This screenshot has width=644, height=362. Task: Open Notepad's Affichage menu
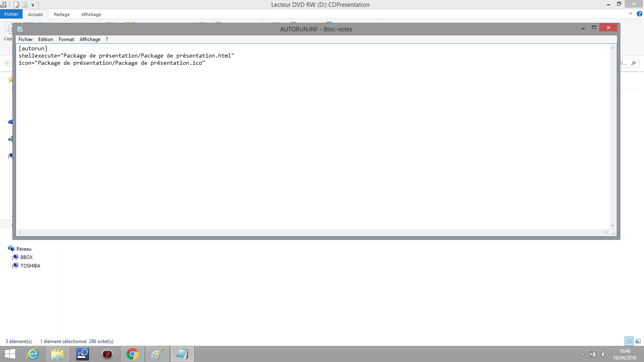[x=90, y=39]
